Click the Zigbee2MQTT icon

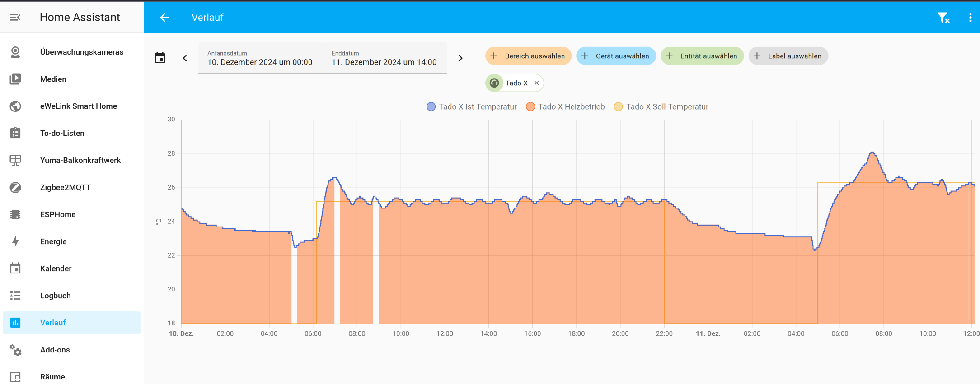[x=15, y=187]
